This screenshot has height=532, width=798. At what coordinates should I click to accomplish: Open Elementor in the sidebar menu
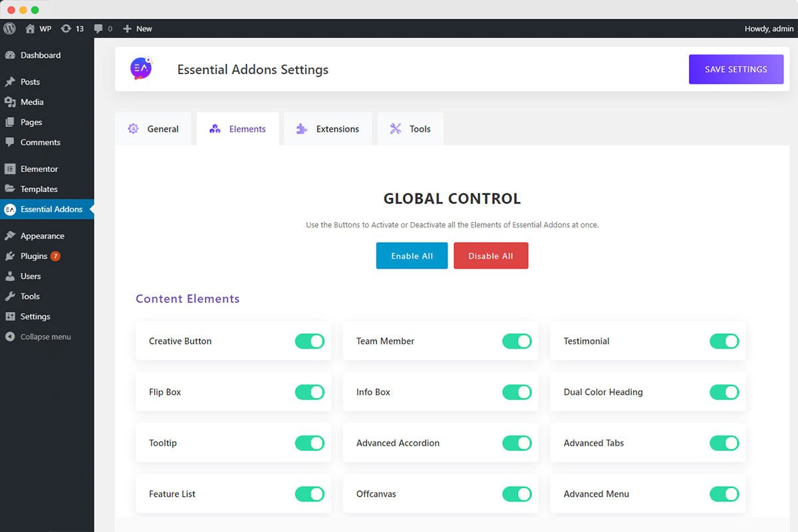pyautogui.click(x=39, y=169)
